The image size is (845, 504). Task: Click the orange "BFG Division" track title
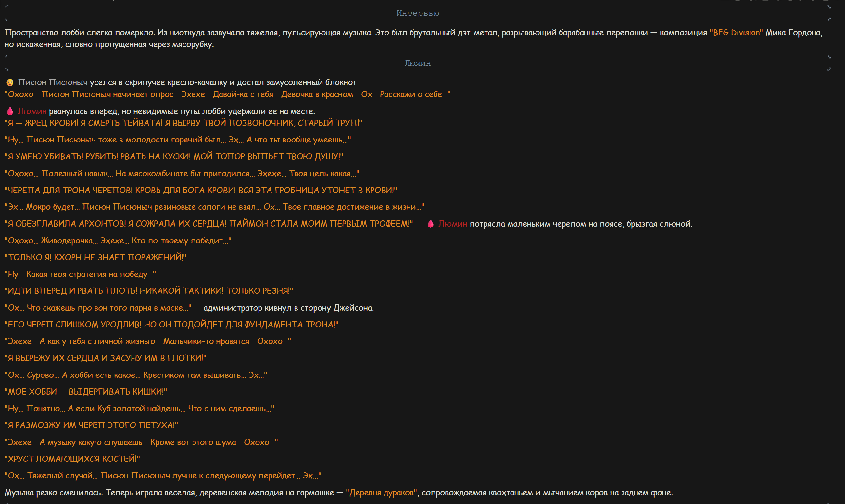click(x=736, y=32)
